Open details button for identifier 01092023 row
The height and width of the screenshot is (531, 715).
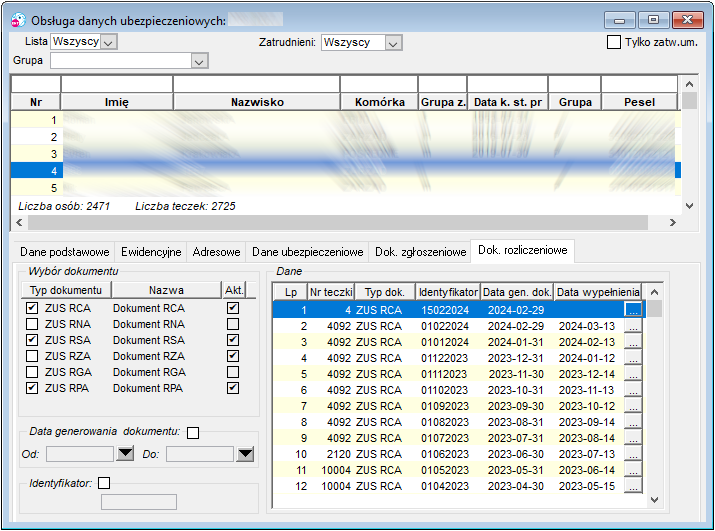(x=633, y=406)
